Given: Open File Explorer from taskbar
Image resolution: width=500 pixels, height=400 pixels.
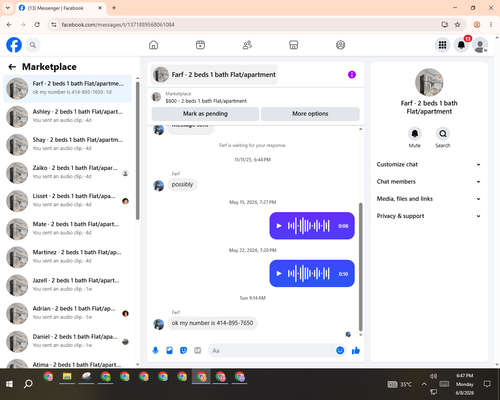Looking at the screenshot, I should pos(67,377).
